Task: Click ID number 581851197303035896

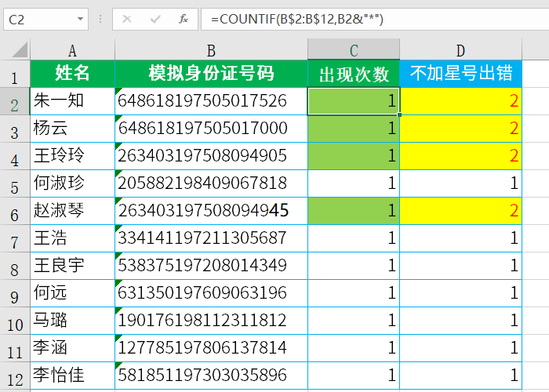Action: (x=211, y=376)
